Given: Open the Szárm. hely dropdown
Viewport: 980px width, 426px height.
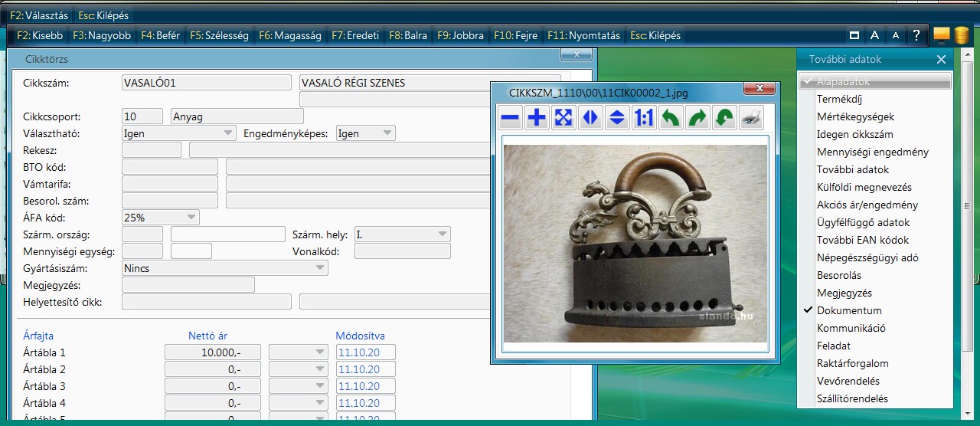Looking at the screenshot, I should coord(443,234).
